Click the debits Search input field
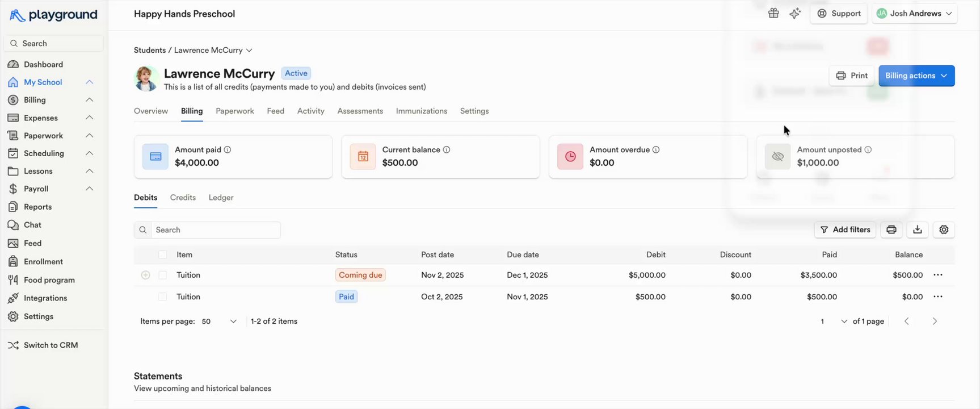 (215, 230)
